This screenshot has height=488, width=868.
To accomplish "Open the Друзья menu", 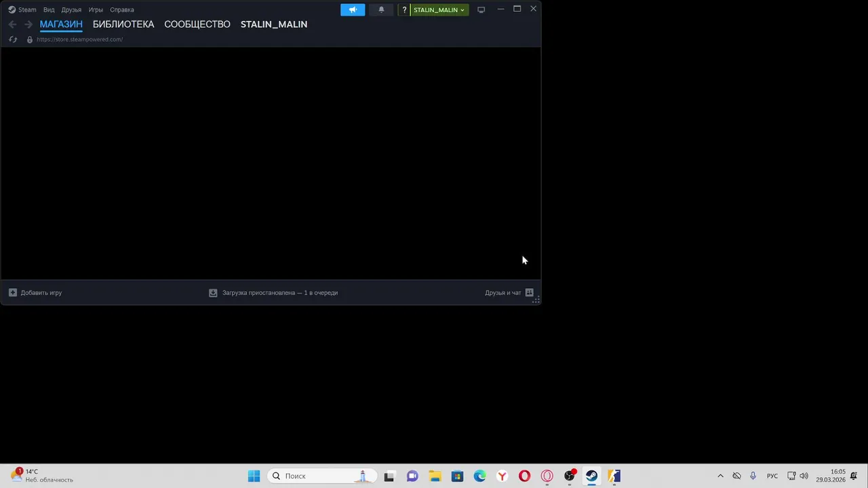I will tap(71, 9).
